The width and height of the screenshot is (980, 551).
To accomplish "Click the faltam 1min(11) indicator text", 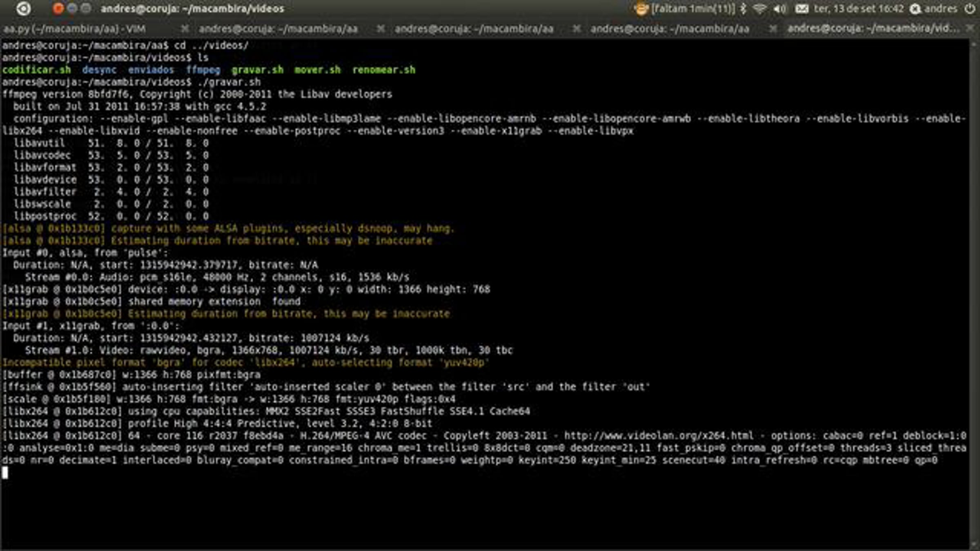I will click(x=693, y=9).
